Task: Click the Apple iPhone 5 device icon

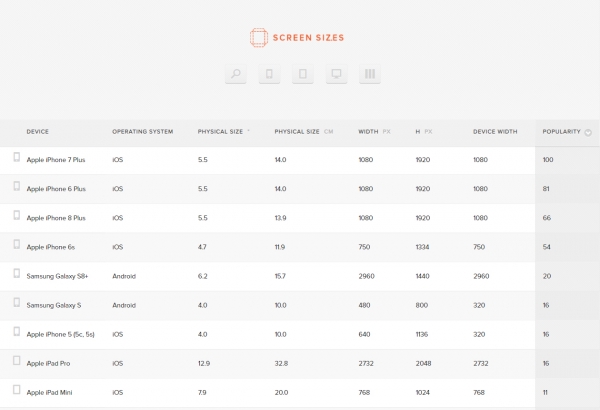Action: coord(16,332)
